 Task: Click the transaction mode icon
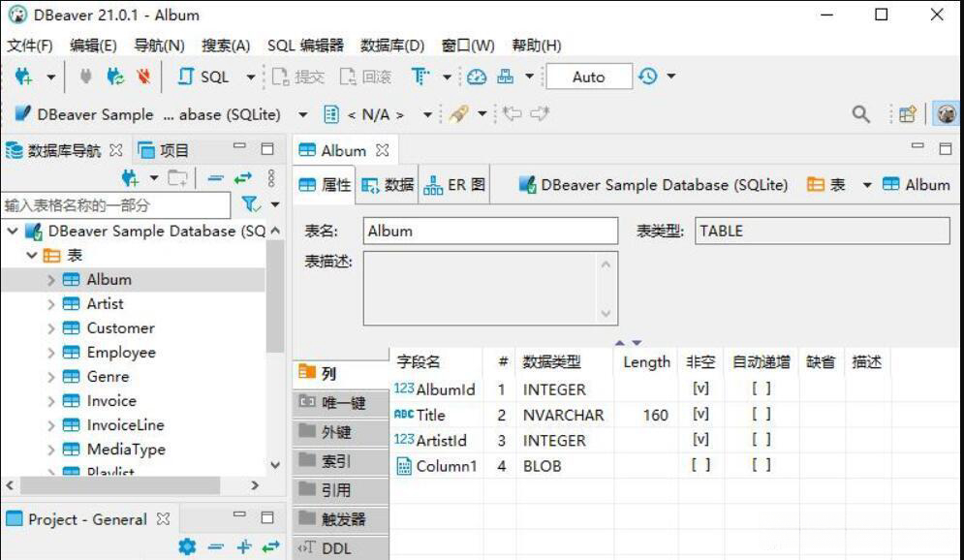coord(420,77)
